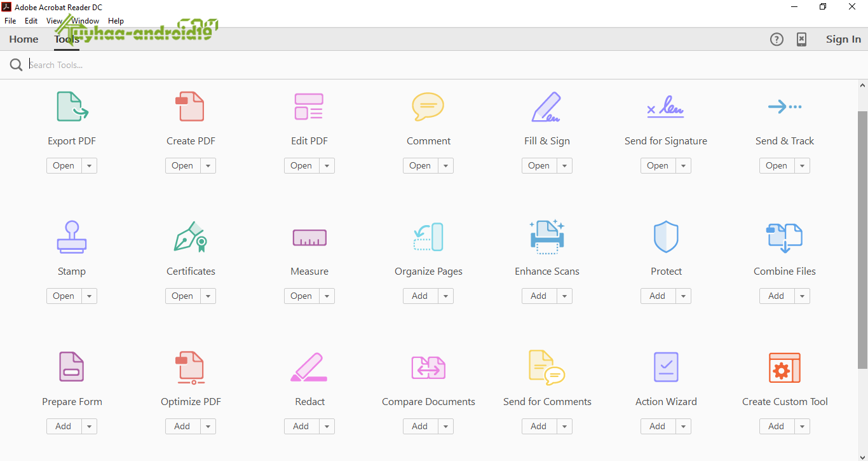Expand the Combine Files Add dropdown arrow

[802, 296]
